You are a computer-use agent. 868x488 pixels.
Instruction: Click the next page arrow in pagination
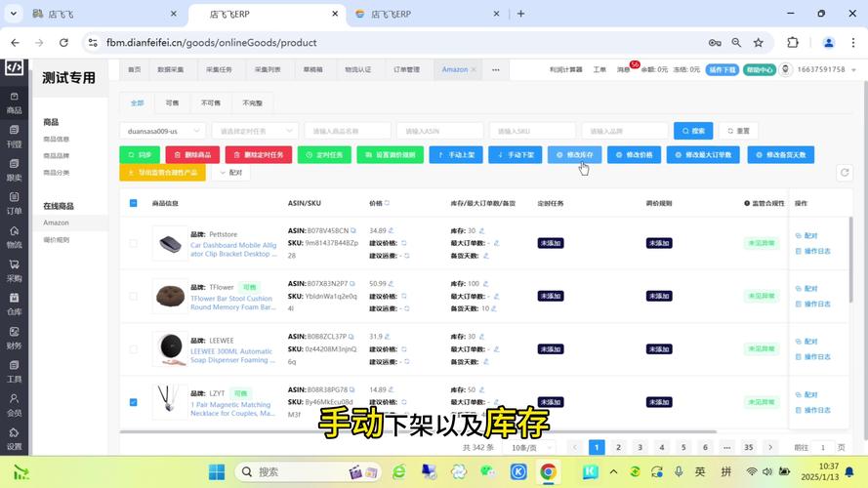(x=770, y=448)
